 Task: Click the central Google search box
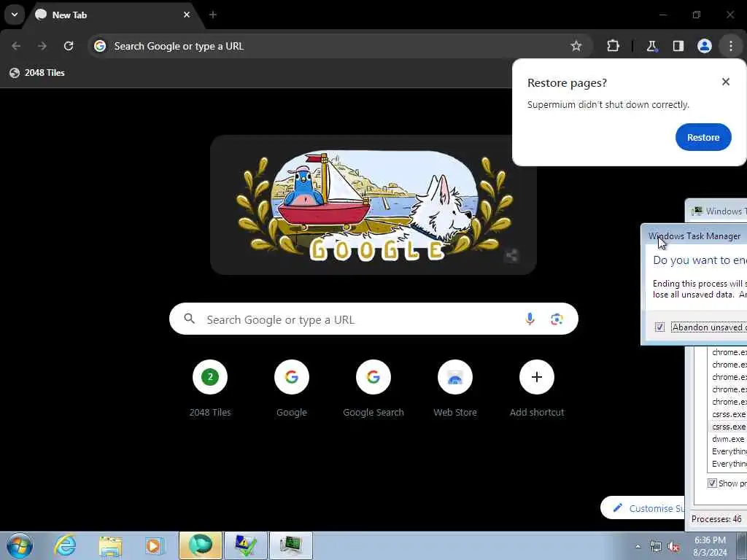373,319
